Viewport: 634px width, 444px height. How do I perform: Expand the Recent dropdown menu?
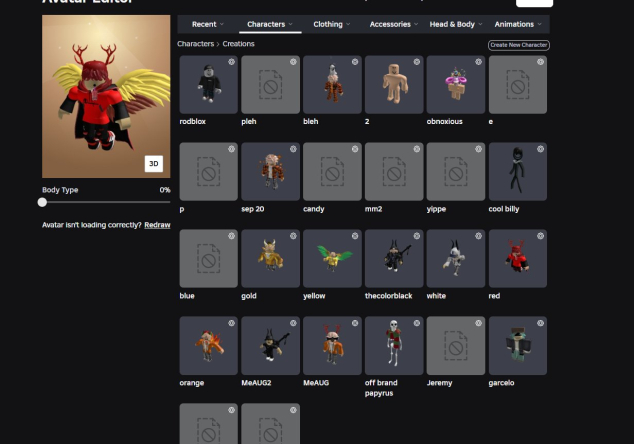tap(207, 24)
